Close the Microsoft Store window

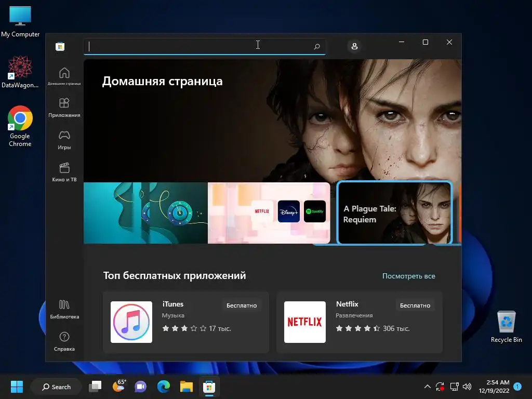[449, 42]
